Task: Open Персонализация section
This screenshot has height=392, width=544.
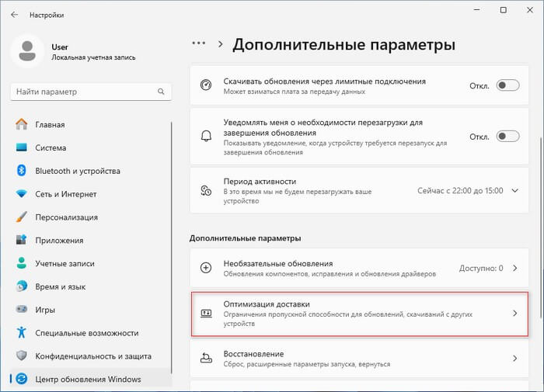Action: (91, 217)
